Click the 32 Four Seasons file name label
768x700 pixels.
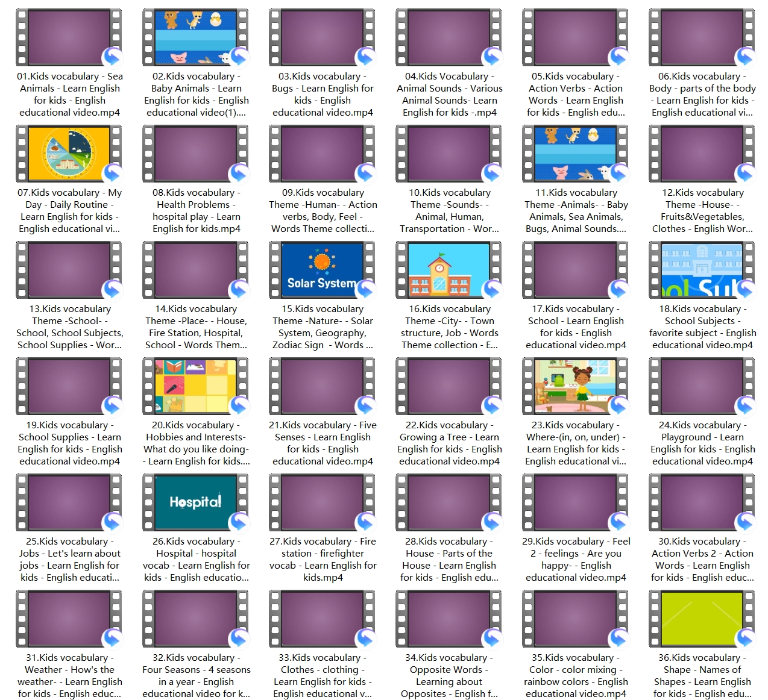tap(196, 675)
